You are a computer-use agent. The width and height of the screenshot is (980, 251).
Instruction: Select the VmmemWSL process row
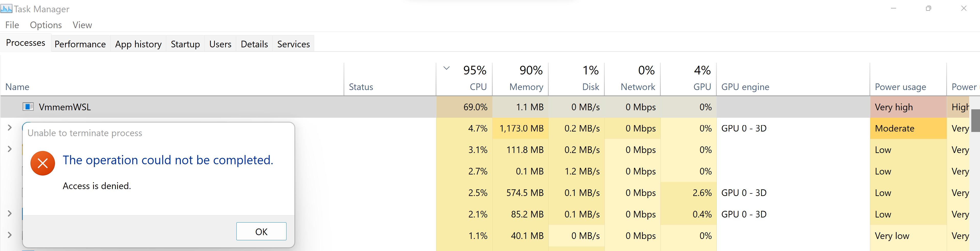tap(228, 107)
